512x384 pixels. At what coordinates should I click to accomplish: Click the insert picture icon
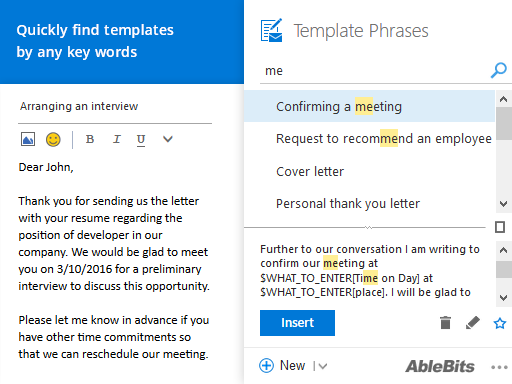pos(28,139)
